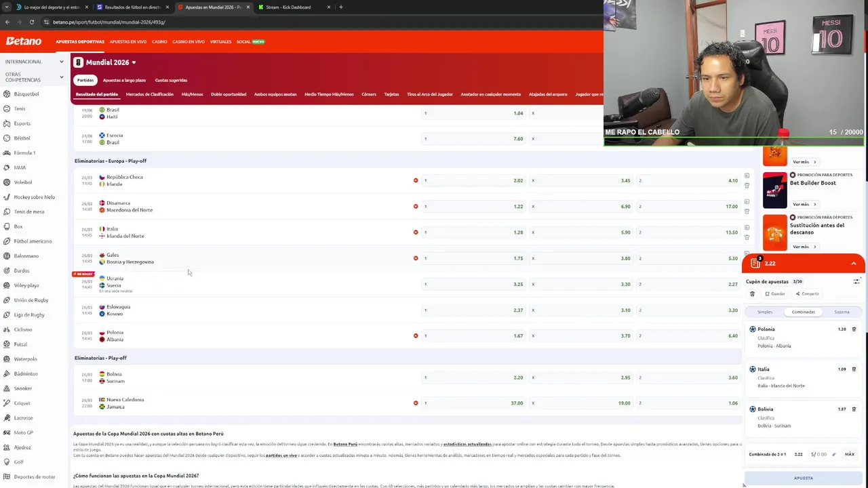Click the pencil edit icon beside the stake
Image resolution: width=868 pixels, height=488 pixels.
coord(833,454)
